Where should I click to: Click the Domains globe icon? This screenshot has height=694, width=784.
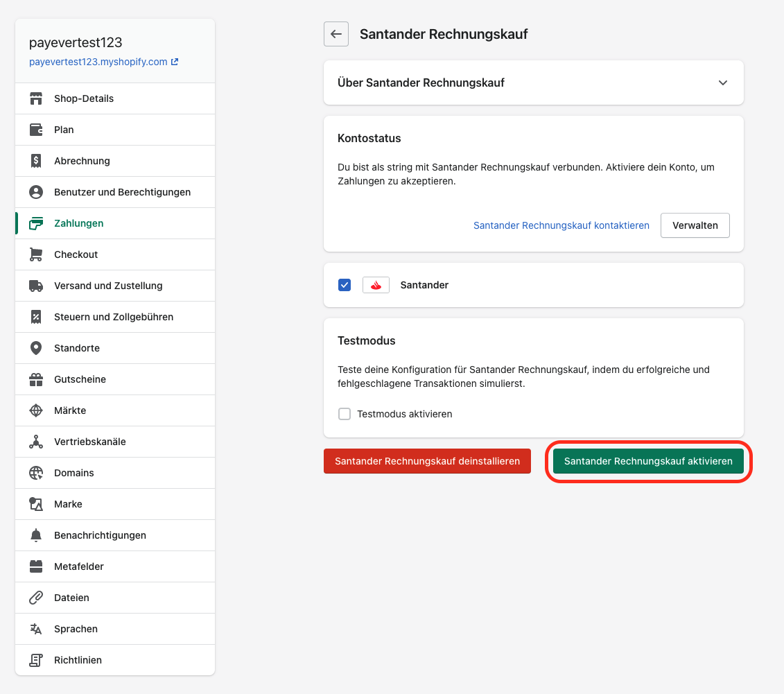pos(36,473)
